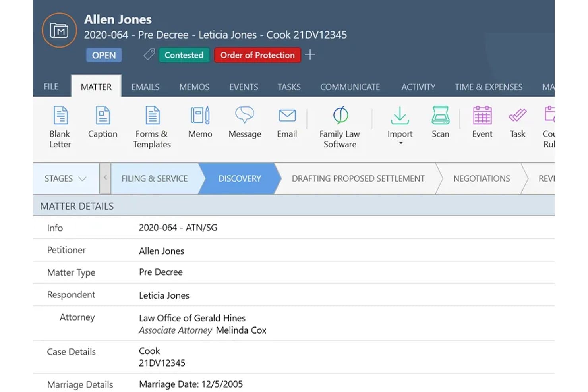Create a new Memo
Image resolution: width=588 pixels, height=392 pixels.
pyautogui.click(x=200, y=122)
